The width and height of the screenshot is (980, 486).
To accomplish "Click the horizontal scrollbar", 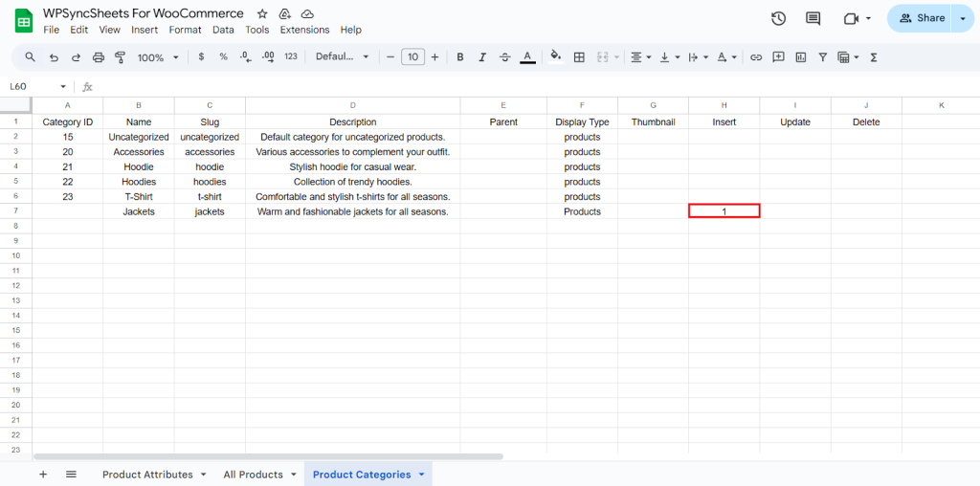I will pyautogui.click(x=268, y=456).
